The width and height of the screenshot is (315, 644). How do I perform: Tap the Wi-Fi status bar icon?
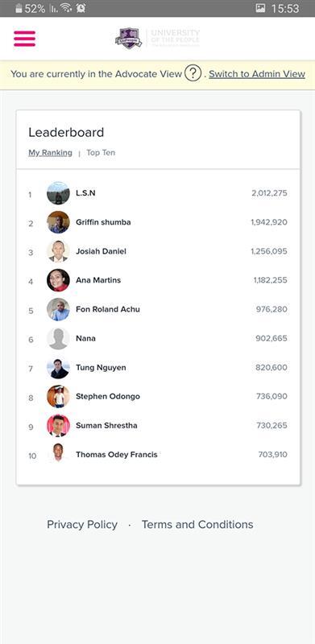(x=66, y=8)
